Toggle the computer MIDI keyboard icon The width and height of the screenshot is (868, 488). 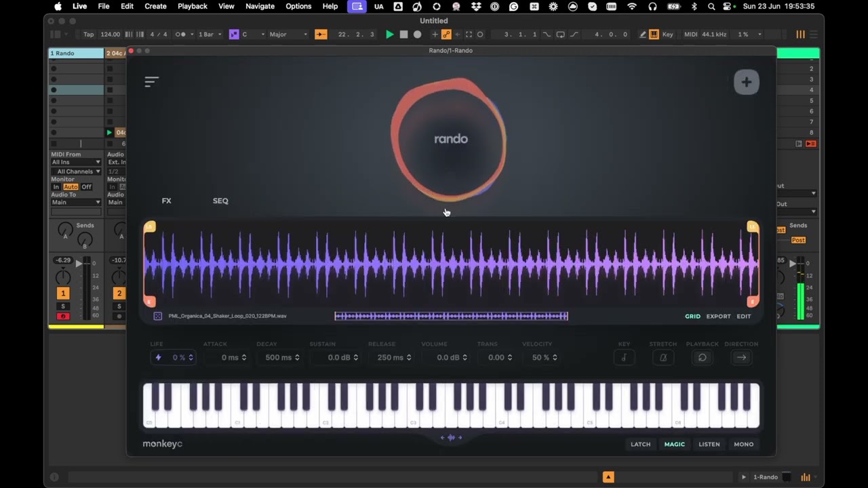(x=654, y=35)
